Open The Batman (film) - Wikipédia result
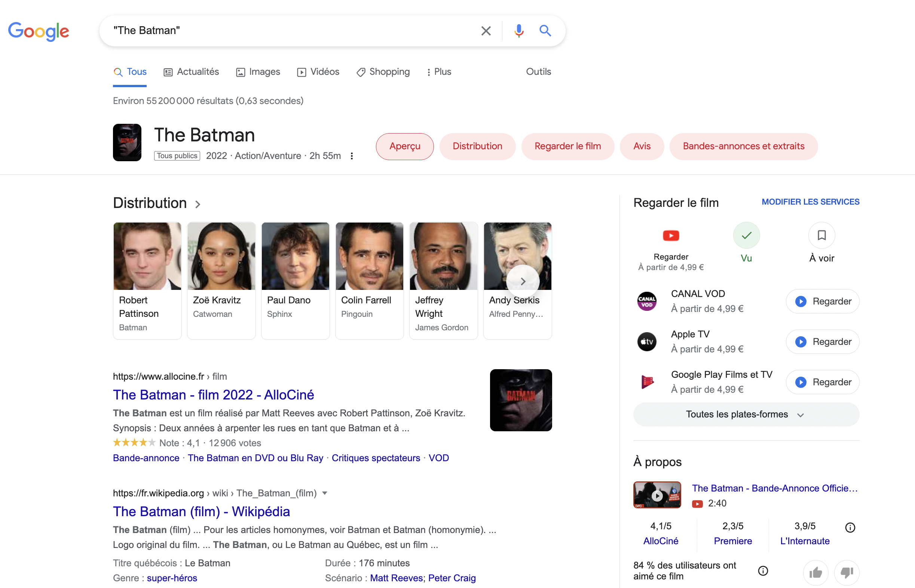 click(202, 512)
